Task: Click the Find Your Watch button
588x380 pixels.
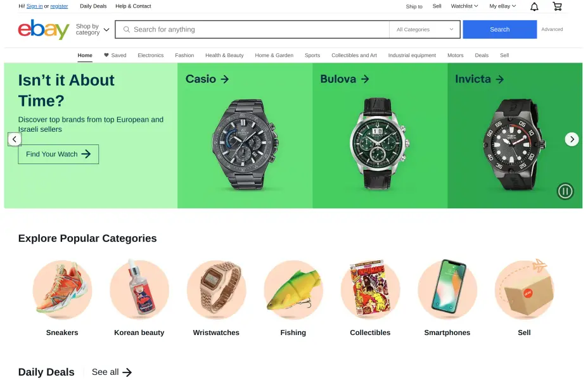Action: coord(58,154)
